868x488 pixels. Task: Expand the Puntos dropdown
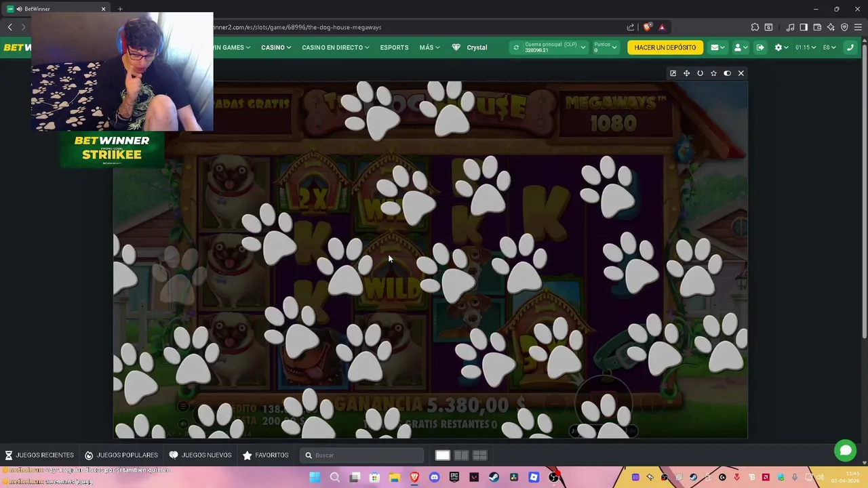[x=605, y=47]
